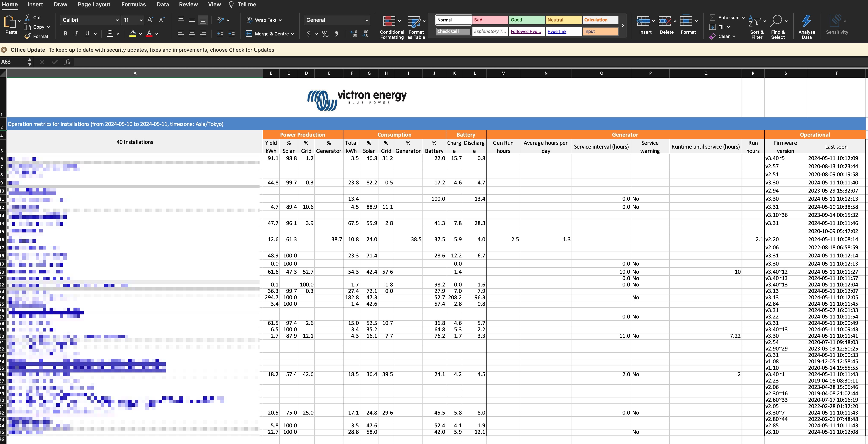Image resolution: width=868 pixels, height=444 pixels.
Task: Apply the Good cell style
Action: pos(527,20)
